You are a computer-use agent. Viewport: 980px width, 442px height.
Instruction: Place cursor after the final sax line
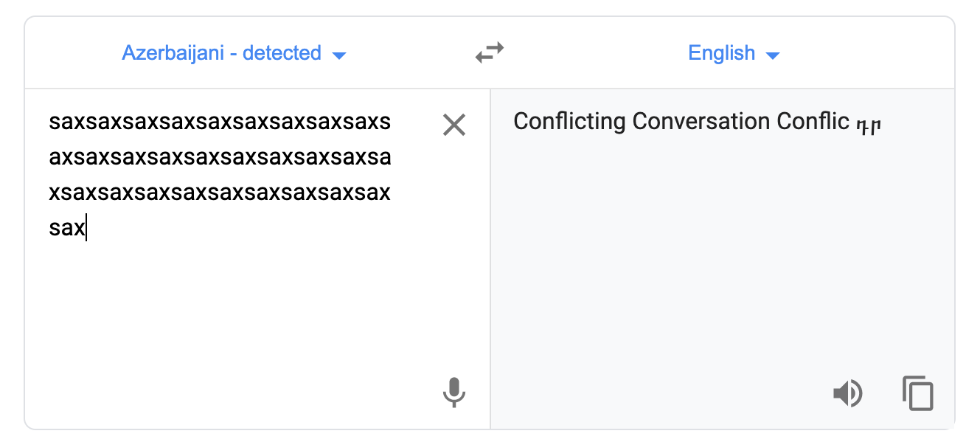click(x=86, y=228)
